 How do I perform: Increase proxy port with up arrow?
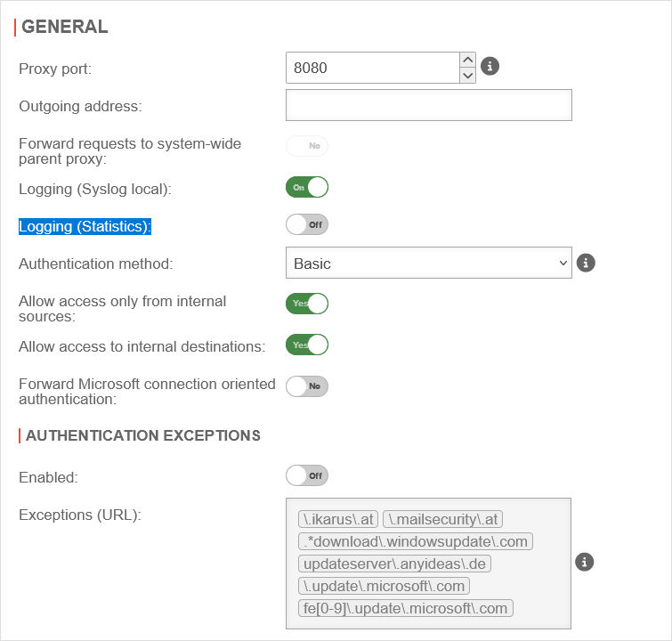(467, 60)
